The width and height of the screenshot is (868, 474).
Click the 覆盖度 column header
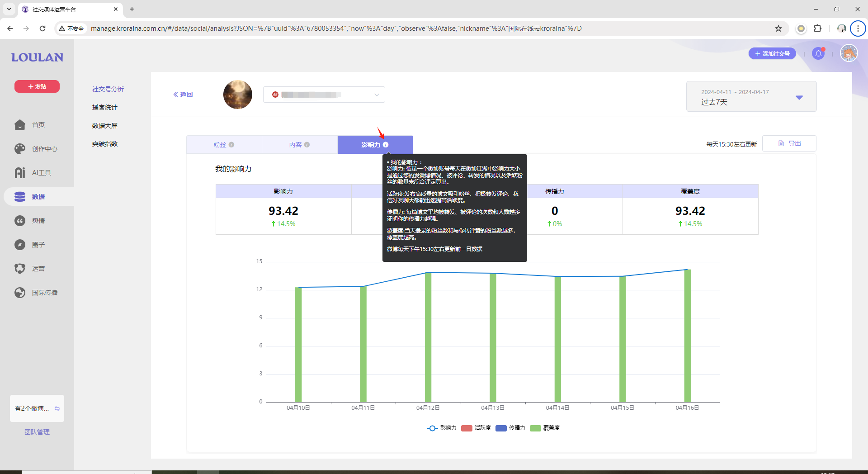[690, 191]
